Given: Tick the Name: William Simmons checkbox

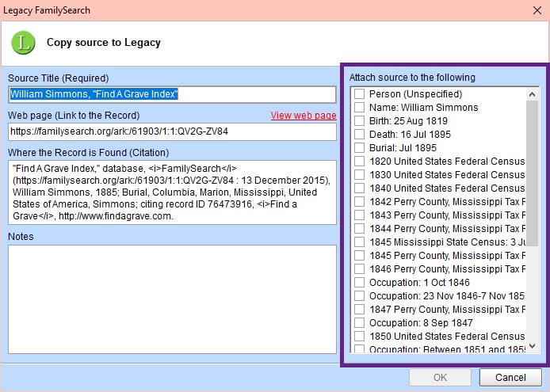Looking at the screenshot, I should [359, 107].
